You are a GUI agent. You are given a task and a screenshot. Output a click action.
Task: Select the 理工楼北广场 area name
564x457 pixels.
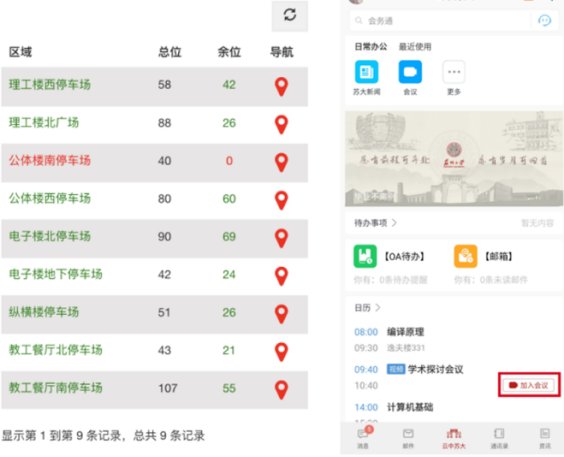44,123
